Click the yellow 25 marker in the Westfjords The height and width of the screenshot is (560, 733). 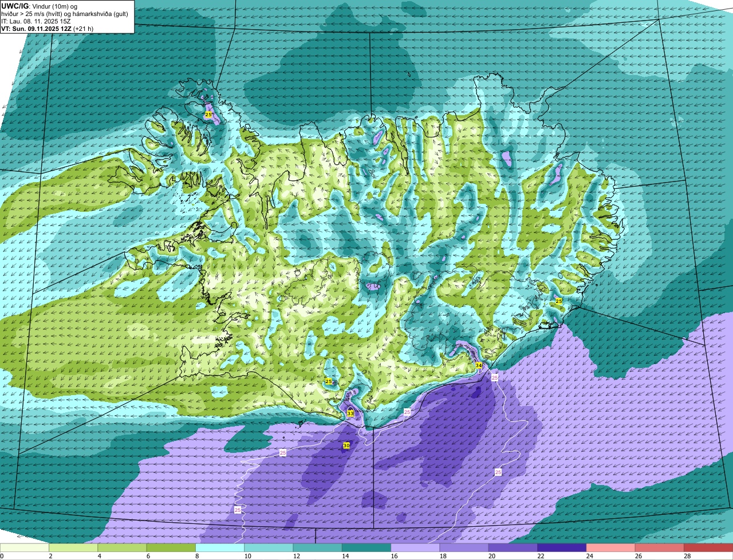208,115
